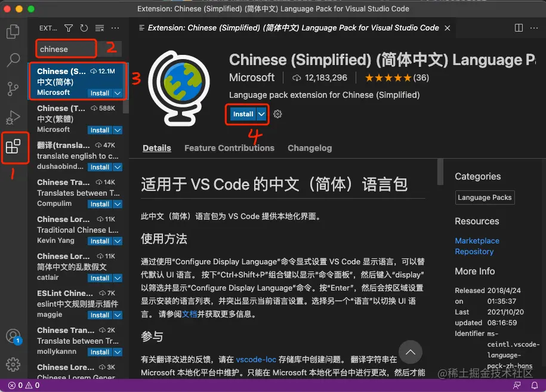
Task: Click the five-star rating (36)
Action: point(397,78)
